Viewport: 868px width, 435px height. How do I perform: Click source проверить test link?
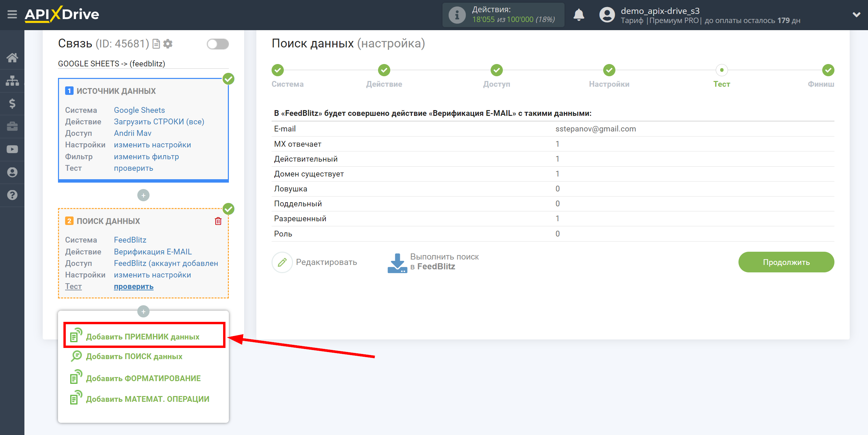134,168
